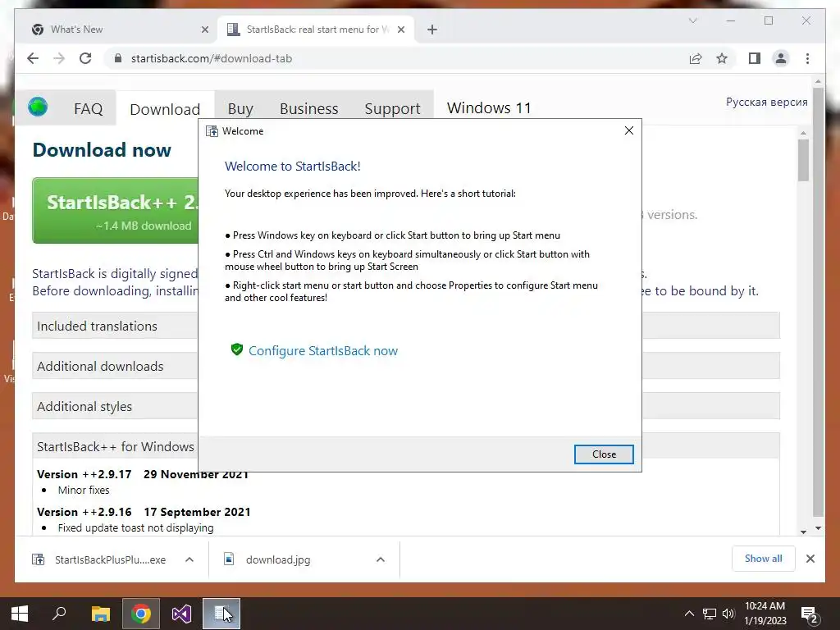Open the Business tab
Viewport: 840px width, 630px height.
[308, 109]
